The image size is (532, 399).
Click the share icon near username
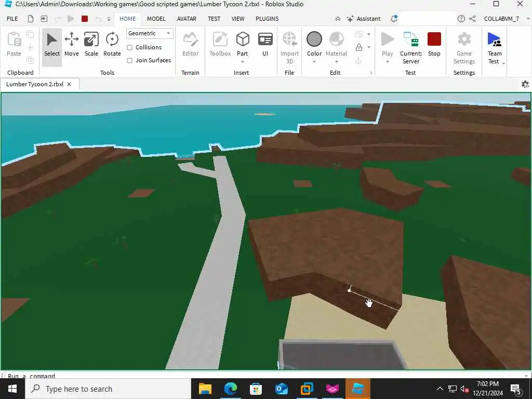tap(472, 19)
